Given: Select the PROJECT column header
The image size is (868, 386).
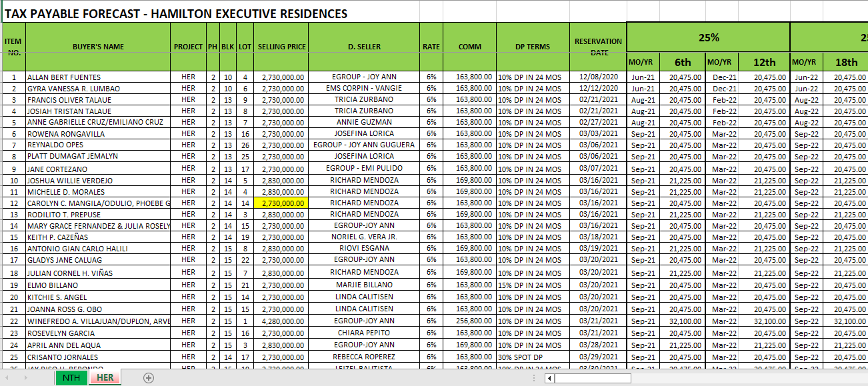Looking at the screenshot, I should point(188,47).
